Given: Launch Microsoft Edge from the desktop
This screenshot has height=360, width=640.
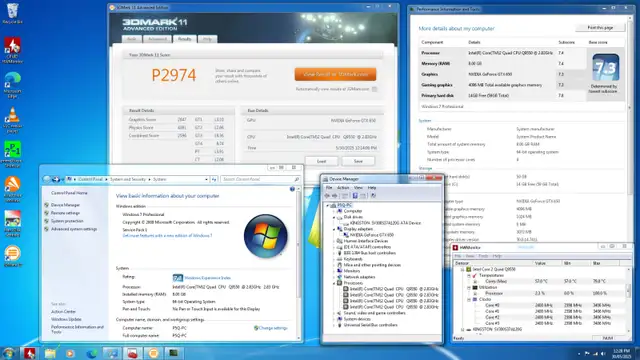Looking at the screenshot, I should point(12,85).
